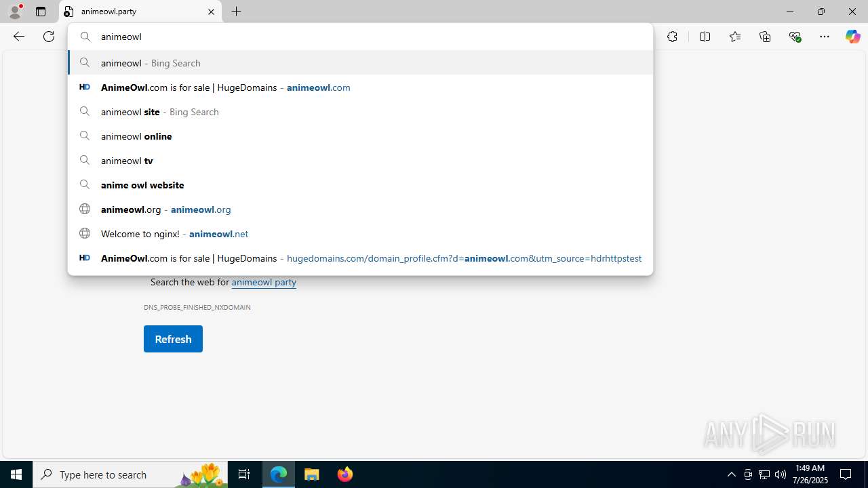The image size is (868, 488).
Task: Restore down the Edge window
Action: [821, 12]
